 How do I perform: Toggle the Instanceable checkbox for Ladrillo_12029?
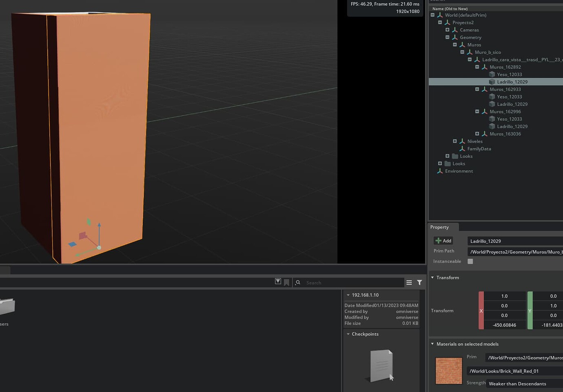[x=470, y=261]
